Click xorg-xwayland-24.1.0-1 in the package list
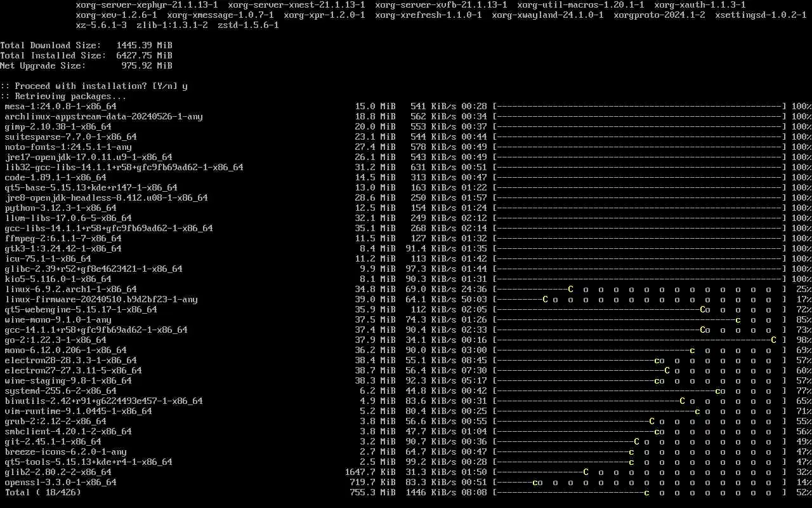 [x=547, y=15]
